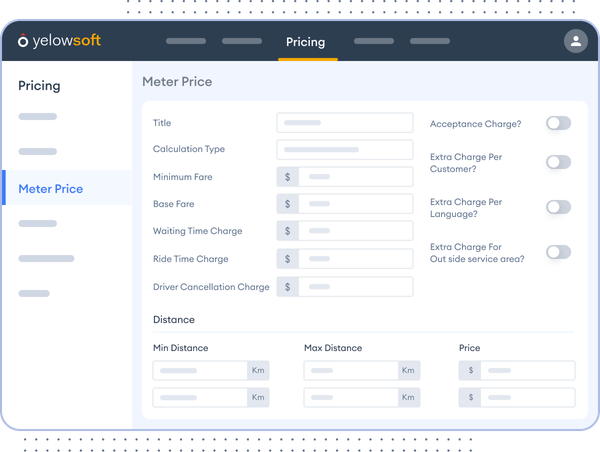Enable Extra Charge For Outside service area
Screen dimensions: 600x452
558,252
